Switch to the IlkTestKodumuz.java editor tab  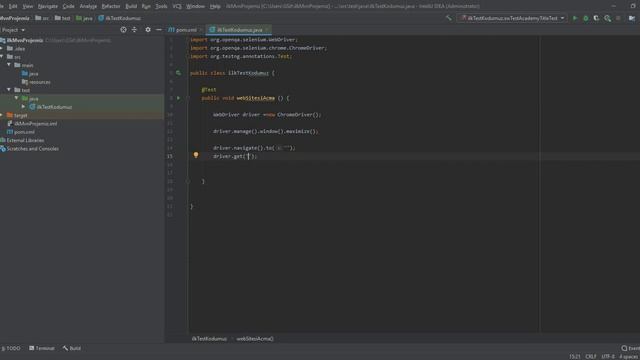tap(239, 30)
